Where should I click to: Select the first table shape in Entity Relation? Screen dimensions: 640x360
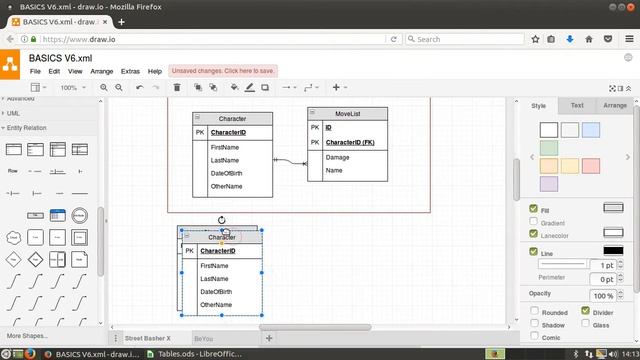point(13,149)
